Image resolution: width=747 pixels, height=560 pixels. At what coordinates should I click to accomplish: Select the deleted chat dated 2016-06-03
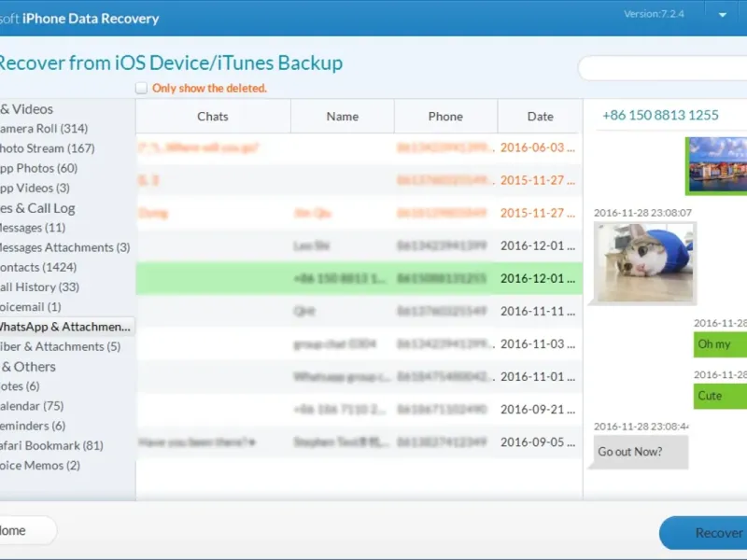click(x=359, y=147)
